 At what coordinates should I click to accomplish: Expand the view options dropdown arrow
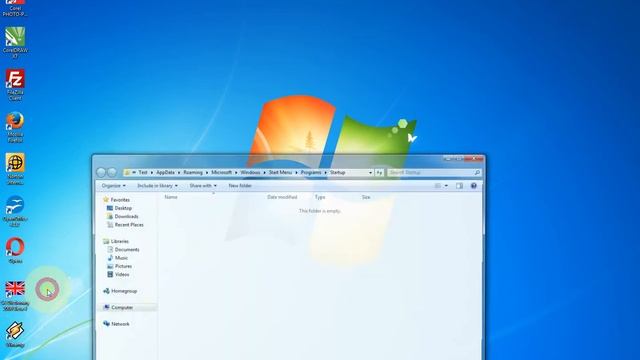pos(446,186)
